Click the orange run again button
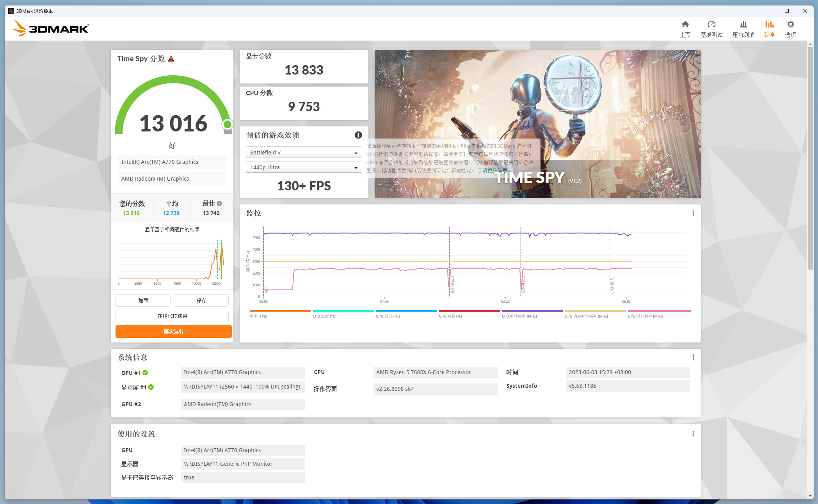818x504 pixels. tap(173, 332)
